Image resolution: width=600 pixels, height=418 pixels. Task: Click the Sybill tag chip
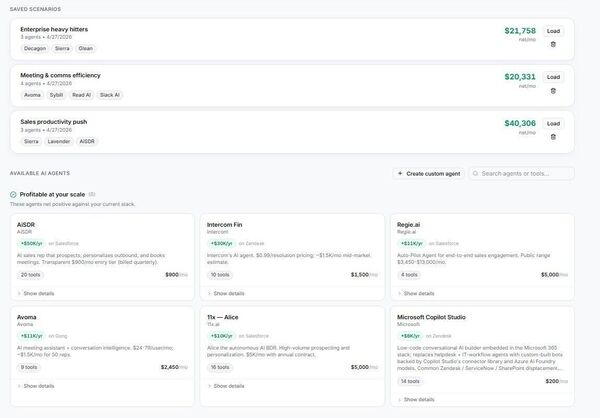[x=56, y=95]
